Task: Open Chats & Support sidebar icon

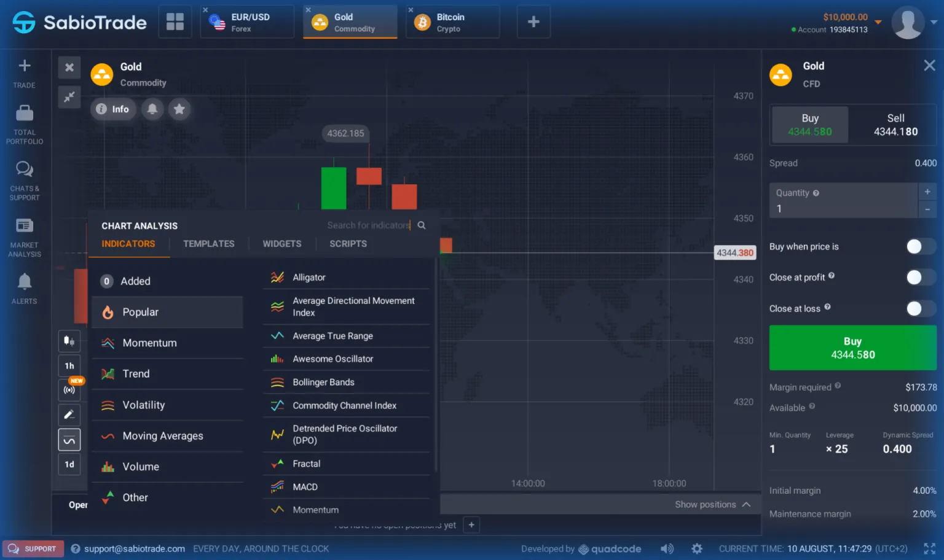Action: pos(25,169)
